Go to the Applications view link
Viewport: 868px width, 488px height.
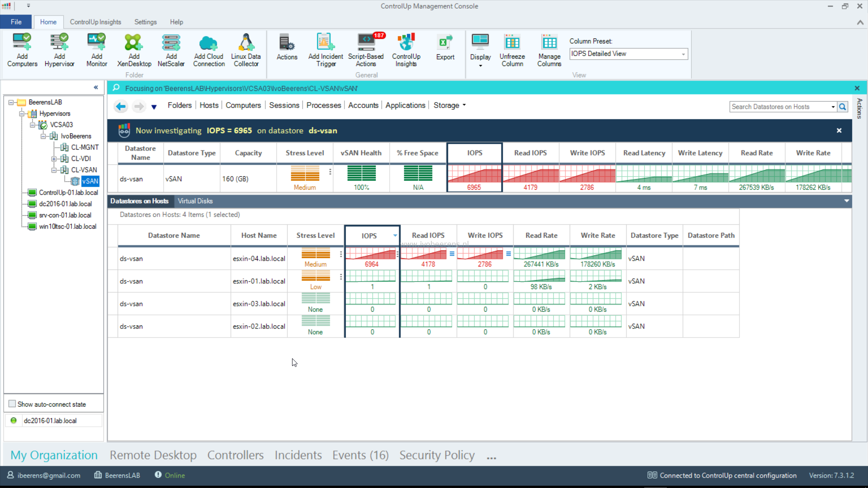tap(405, 105)
